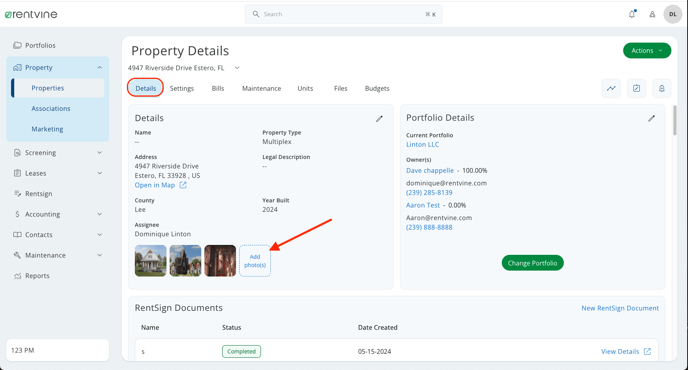Screen dimensions: 688x370
Task: Edit the Details section with pencil icon
Action: (380, 119)
